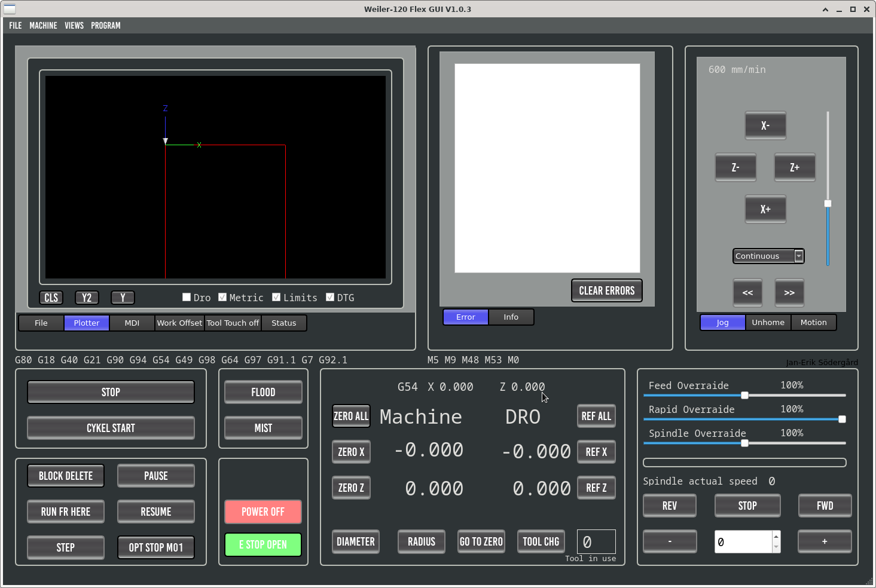Image resolution: width=876 pixels, height=588 pixels.
Task: Click the CLEAR ERRORS button
Action: point(607,290)
